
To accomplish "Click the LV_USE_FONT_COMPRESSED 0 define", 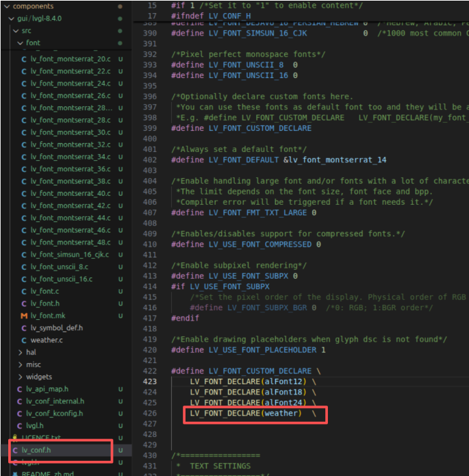I will [x=246, y=245].
